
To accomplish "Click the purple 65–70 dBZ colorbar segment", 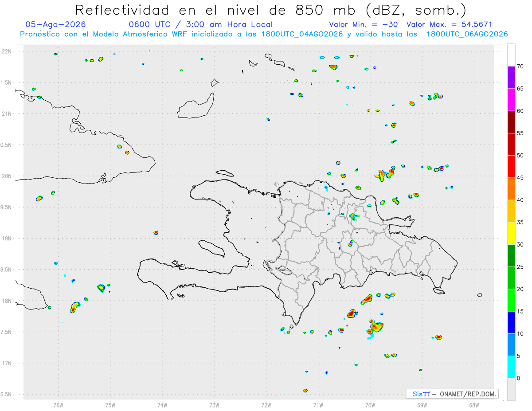I will 511,77.
